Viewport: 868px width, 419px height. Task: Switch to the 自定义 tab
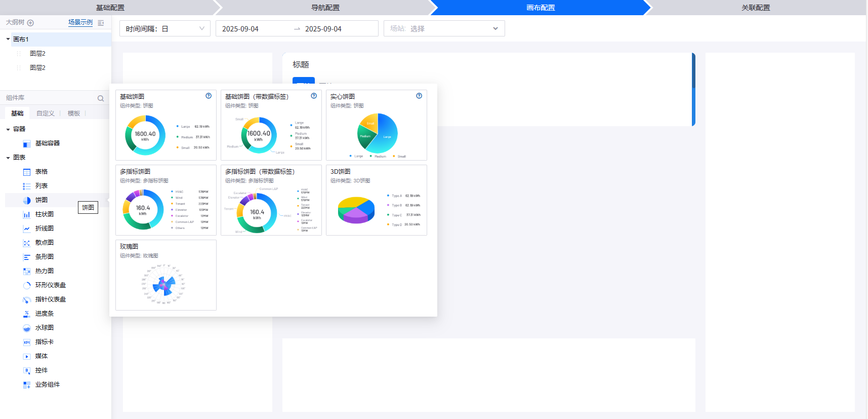pos(46,113)
